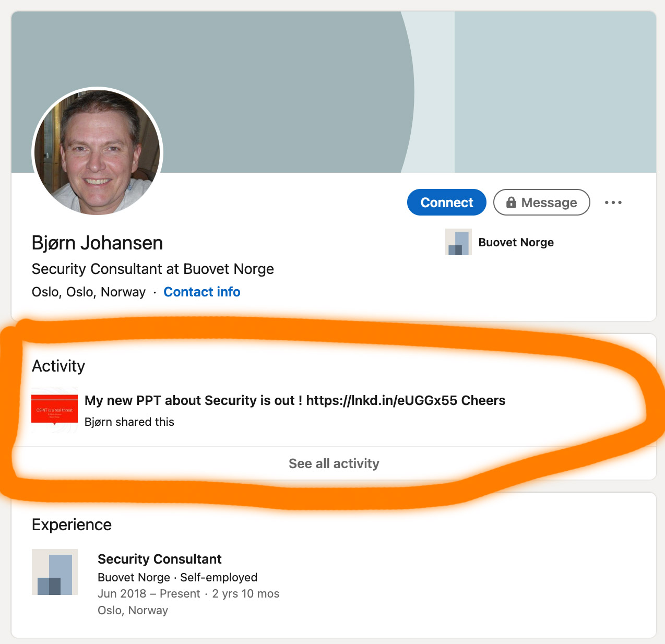Click the Buovet Norge logo beside Message area
The height and width of the screenshot is (644, 665).
click(458, 242)
